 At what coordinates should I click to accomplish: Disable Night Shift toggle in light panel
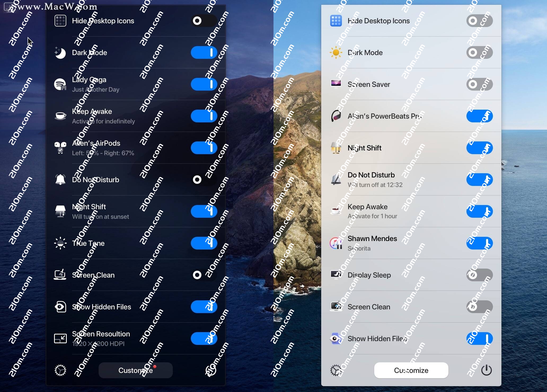click(x=479, y=148)
